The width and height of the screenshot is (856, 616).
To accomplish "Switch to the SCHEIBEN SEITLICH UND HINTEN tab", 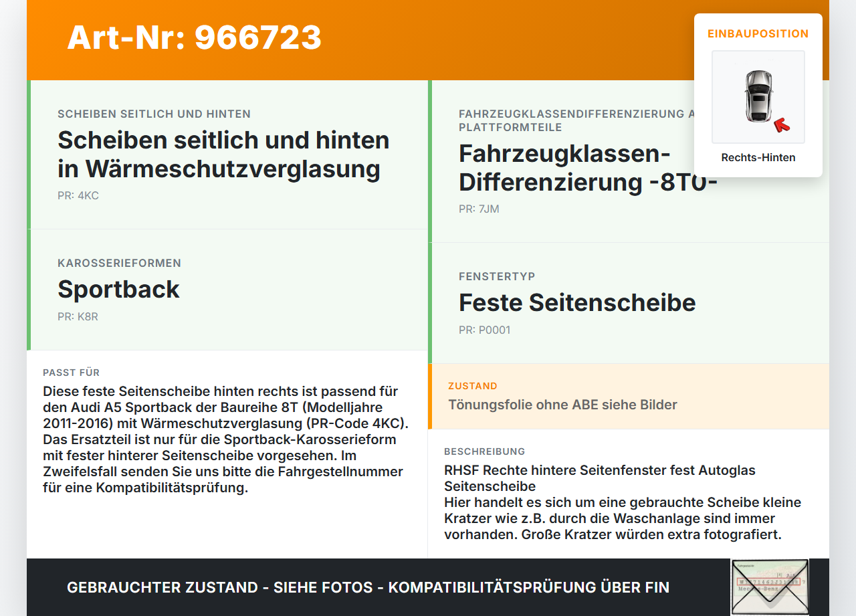I will [154, 114].
